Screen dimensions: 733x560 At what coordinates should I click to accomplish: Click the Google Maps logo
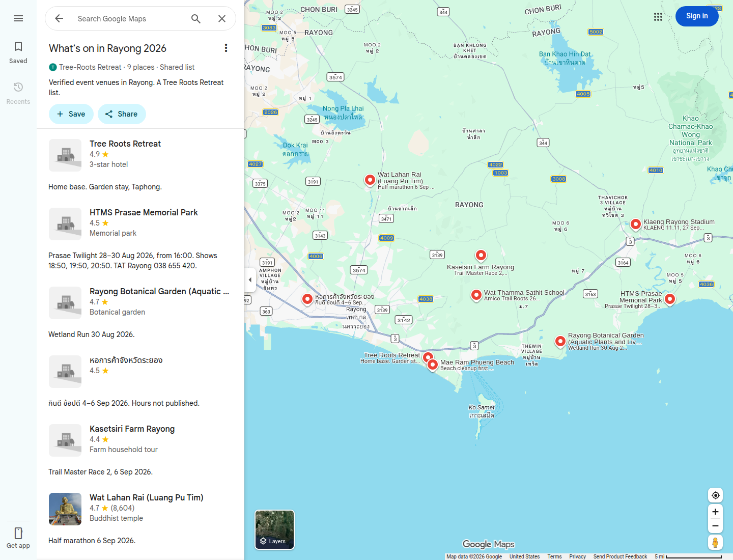pyautogui.click(x=488, y=544)
